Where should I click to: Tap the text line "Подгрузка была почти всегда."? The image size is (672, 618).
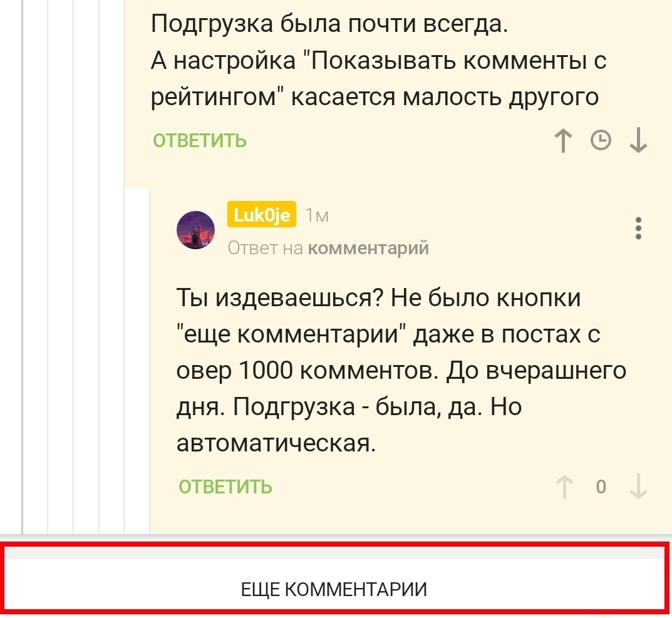click(329, 25)
